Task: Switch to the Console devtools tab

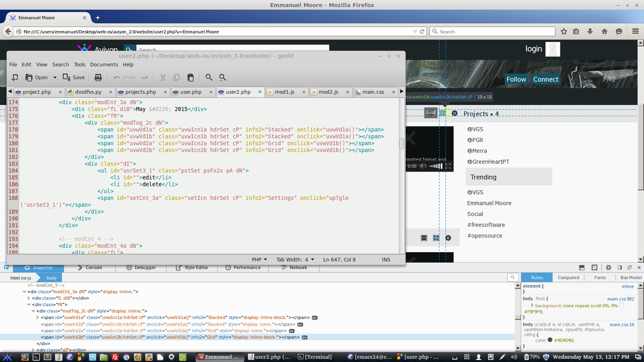Action: pyautogui.click(x=90, y=268)
